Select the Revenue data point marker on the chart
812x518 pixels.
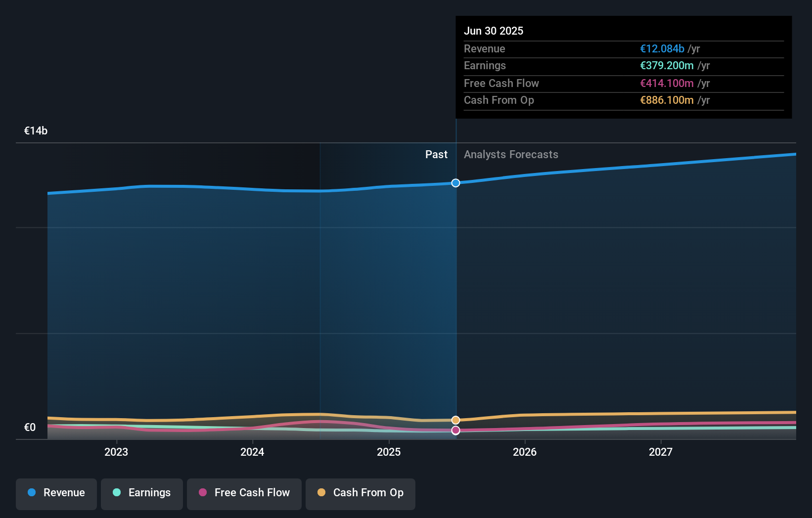[455, 183]
